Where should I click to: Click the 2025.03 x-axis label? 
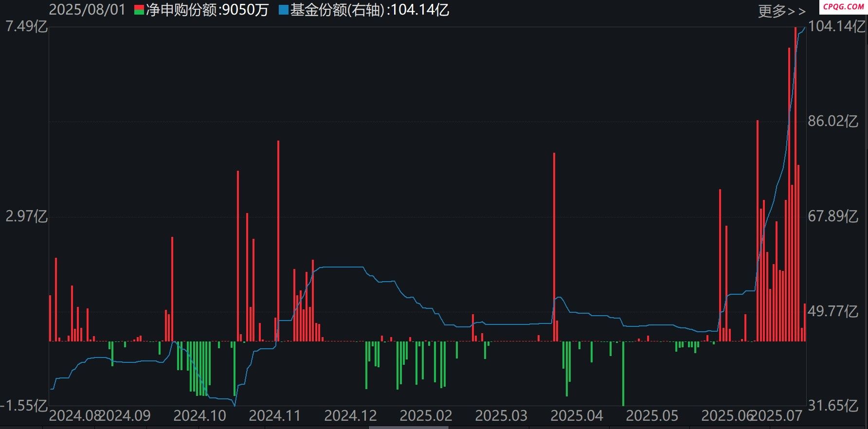pos(501,416)
